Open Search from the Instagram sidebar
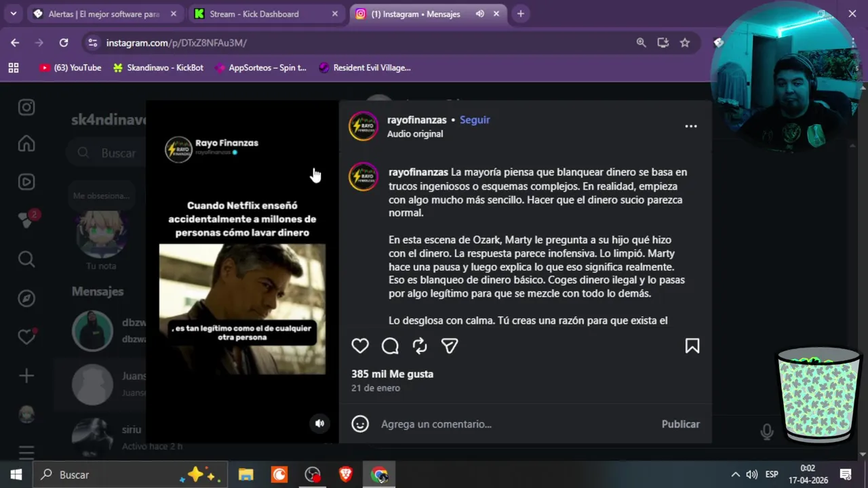The image size is (868, 488). coord(26,259)
